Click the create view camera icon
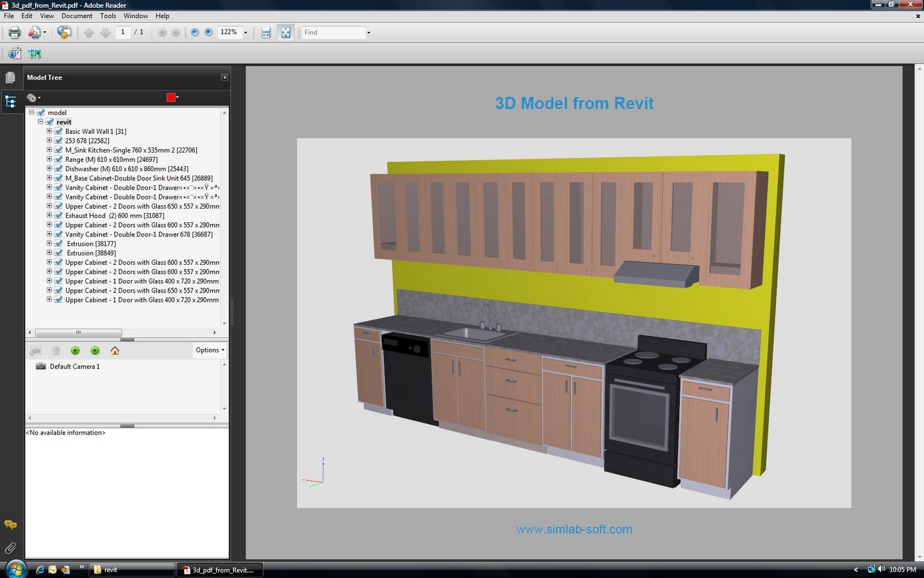Image resolution: width=924 pixels, height=578 pixels. [x=35, y=350]
